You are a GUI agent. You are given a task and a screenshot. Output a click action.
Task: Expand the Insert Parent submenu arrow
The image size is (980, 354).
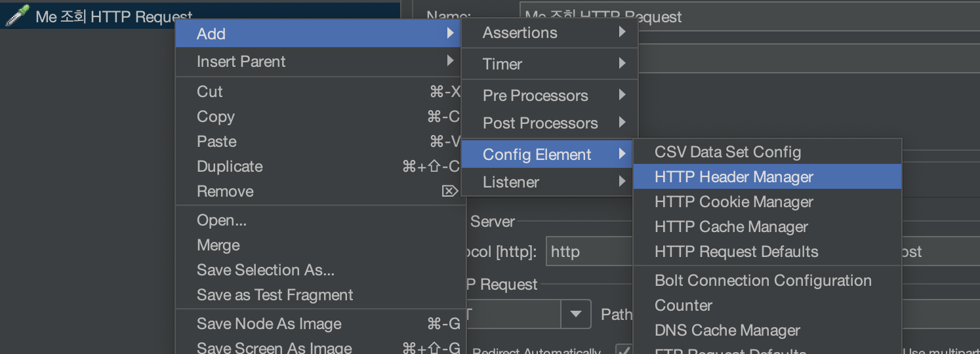450,61
